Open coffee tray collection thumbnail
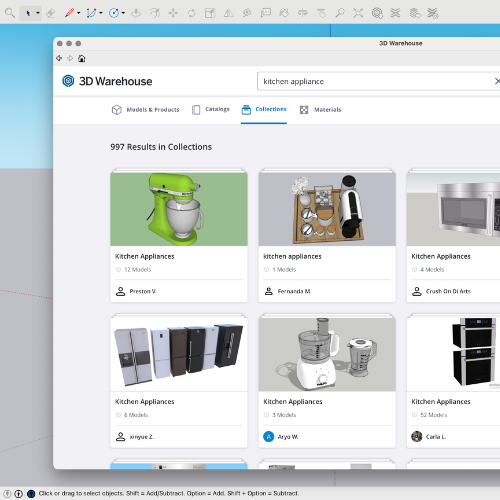500x500 pixels. pyautogui.click(x=327, y=209)
